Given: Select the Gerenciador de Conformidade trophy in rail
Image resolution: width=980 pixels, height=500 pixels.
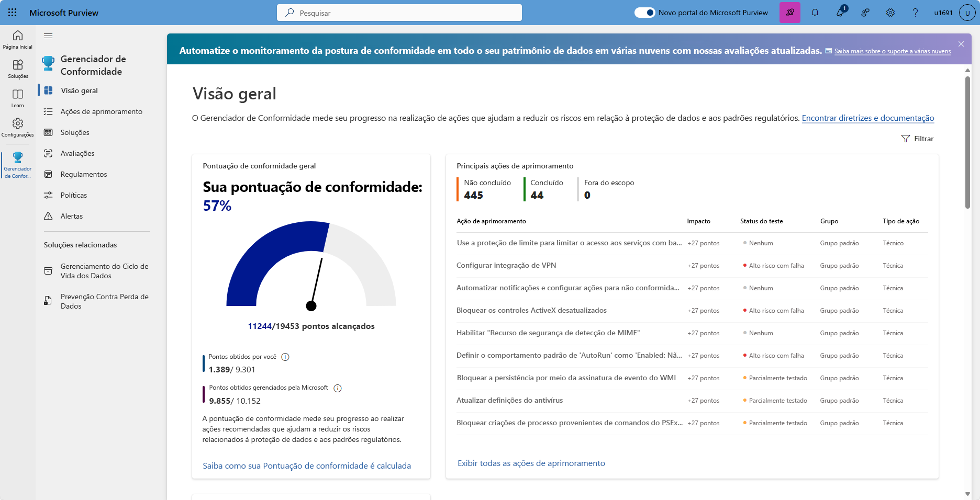Looking at the screenshot, I should point(18,165).
